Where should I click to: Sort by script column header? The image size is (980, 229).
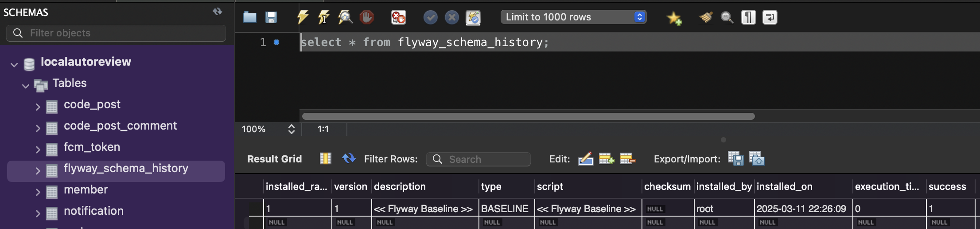tap(588, 186)
